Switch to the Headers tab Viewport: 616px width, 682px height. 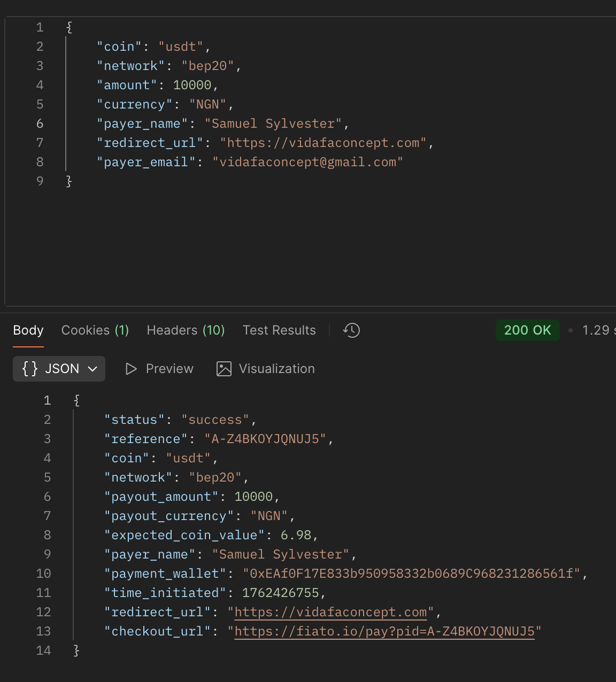(186, 330)
